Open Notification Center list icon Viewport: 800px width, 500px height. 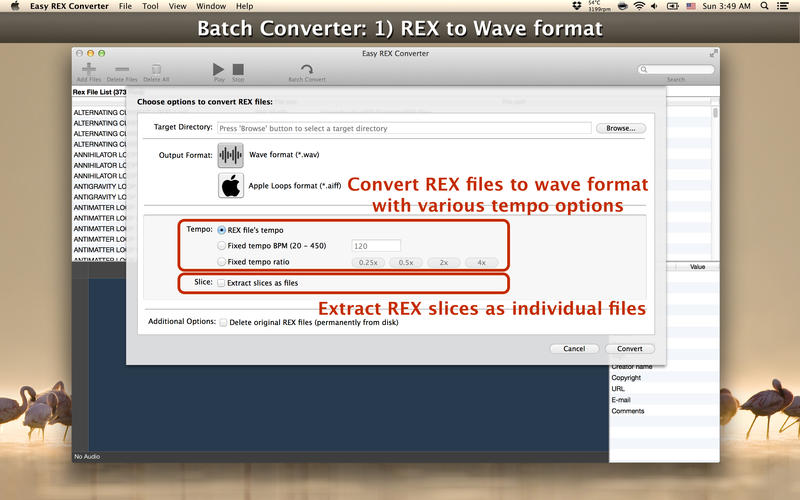pyautogui.click(x=783, y=6)
